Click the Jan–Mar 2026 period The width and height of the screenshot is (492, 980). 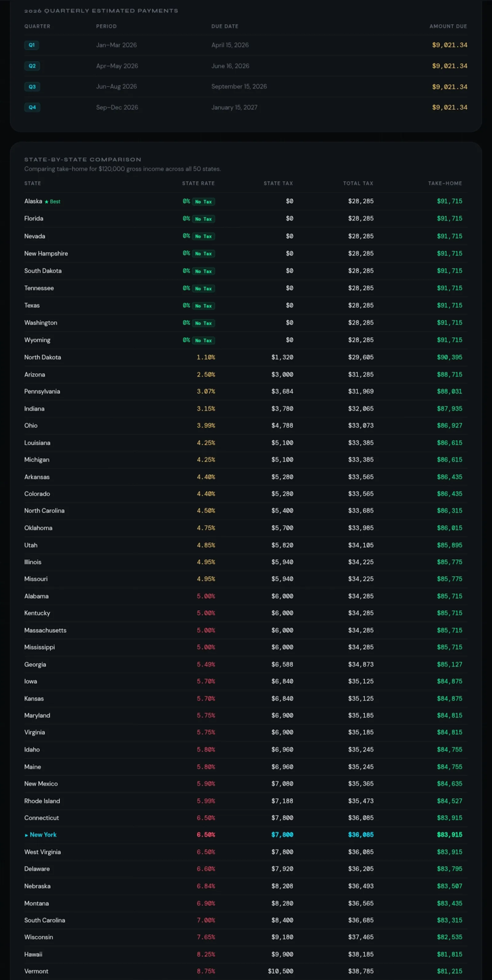(117, 45)
